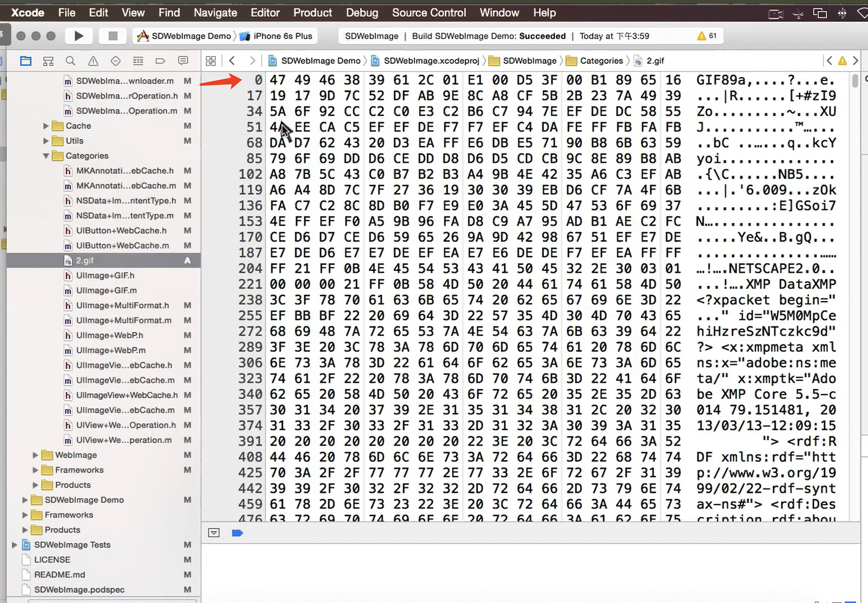Expand the SDWebImage Tests project
This screenshot has height=603, width=868.
point(14,545)
